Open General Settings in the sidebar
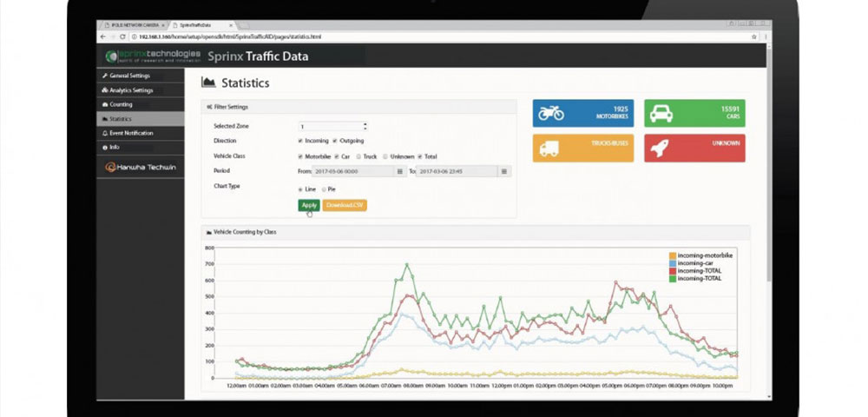Viewport: 868px width, 417px height. 140,76
